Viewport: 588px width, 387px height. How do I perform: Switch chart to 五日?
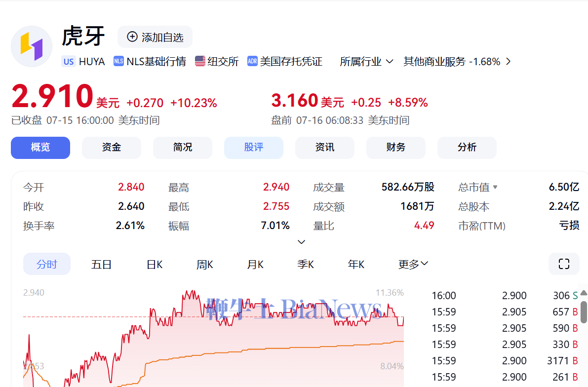pyautogui.click(x=101, y=265)
